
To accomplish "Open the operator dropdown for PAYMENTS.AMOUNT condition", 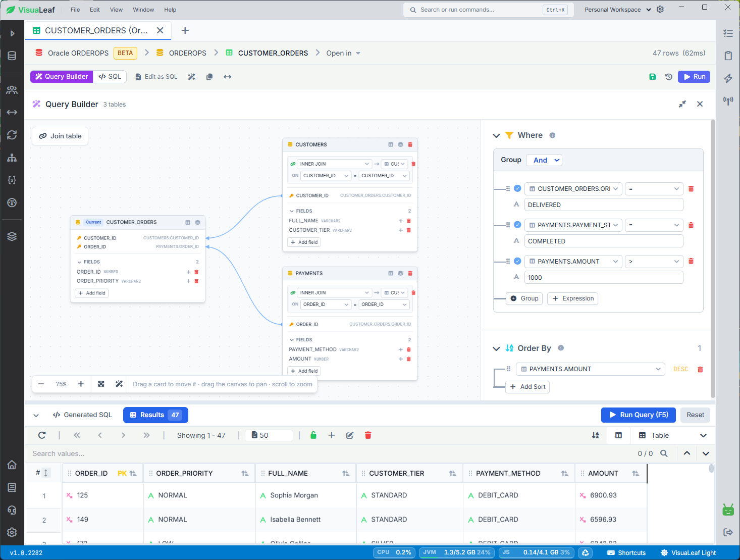I will tap(654, 261).
